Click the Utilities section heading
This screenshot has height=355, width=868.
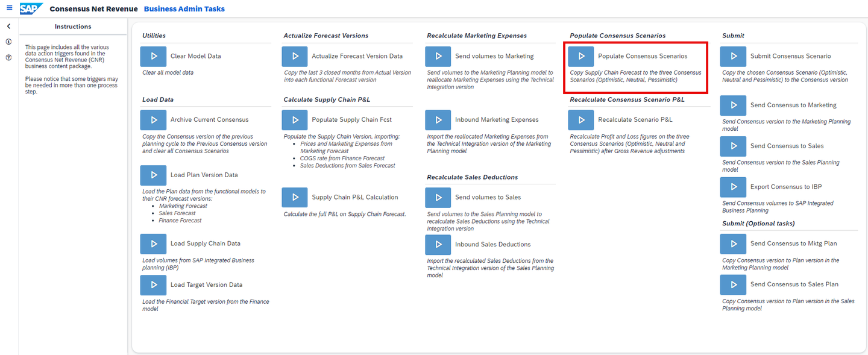tap(154, 36)
